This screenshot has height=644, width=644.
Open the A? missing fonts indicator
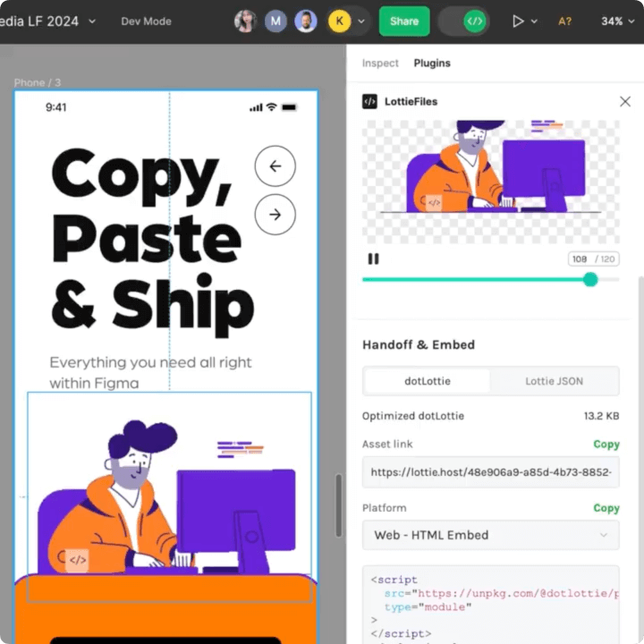(564, 21)
